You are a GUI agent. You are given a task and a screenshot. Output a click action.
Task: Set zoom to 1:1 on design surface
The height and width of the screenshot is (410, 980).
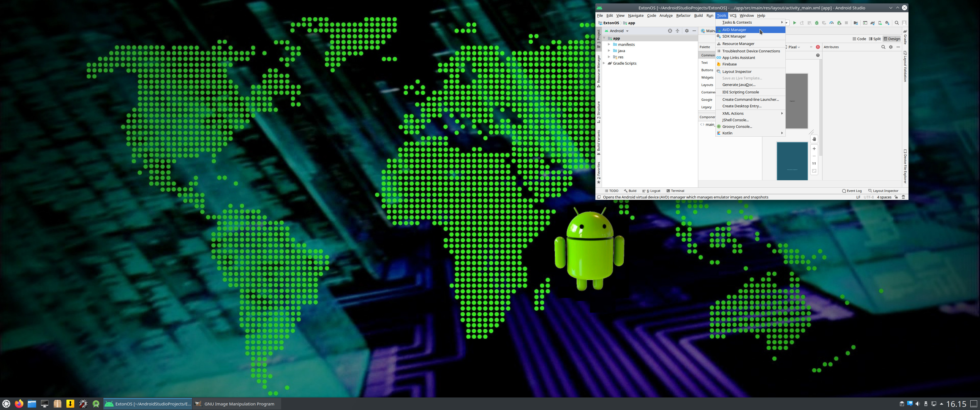click(814, 163)
